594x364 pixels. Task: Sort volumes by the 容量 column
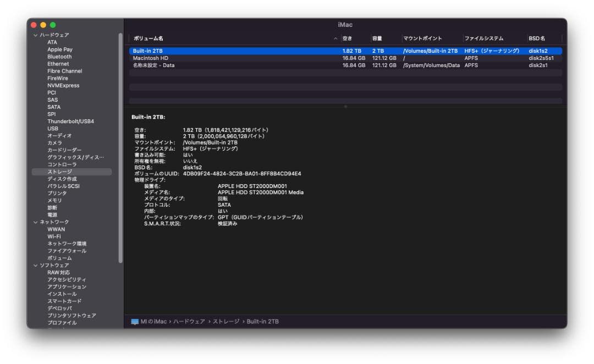coord(377,37)
